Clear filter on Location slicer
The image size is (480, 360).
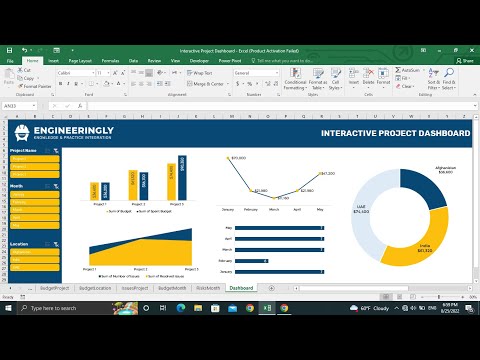(x=56, y=244)
